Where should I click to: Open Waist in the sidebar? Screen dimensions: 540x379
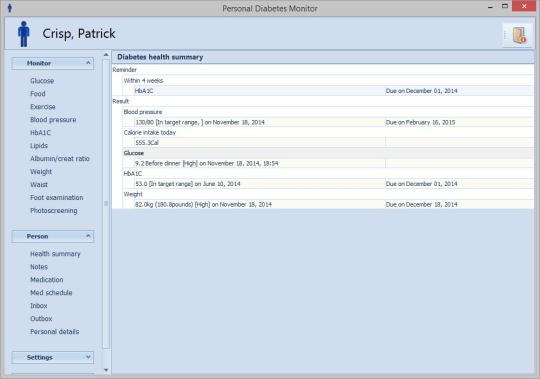39,185
